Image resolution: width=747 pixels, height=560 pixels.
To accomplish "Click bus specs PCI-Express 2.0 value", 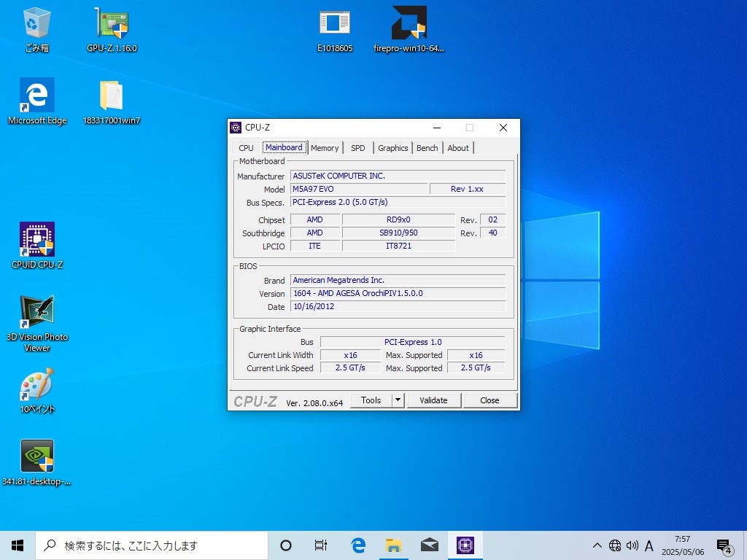I will (x=398, y=203).
